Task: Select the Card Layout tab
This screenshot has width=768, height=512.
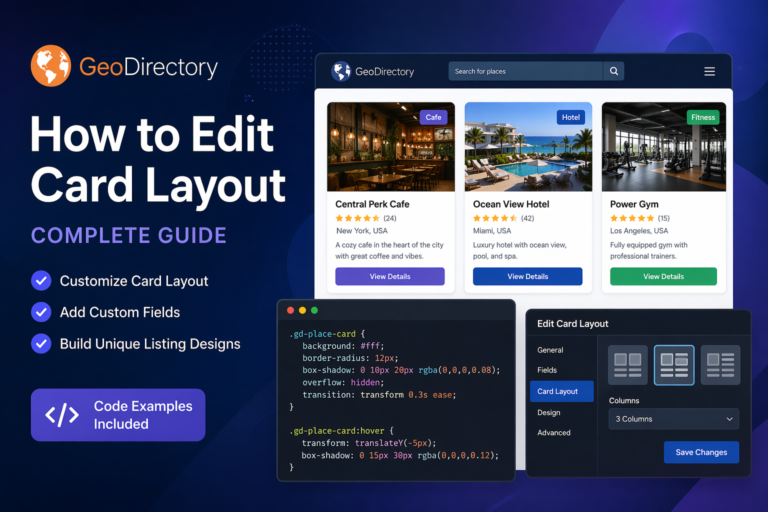Action: click(x=562, y=391)
